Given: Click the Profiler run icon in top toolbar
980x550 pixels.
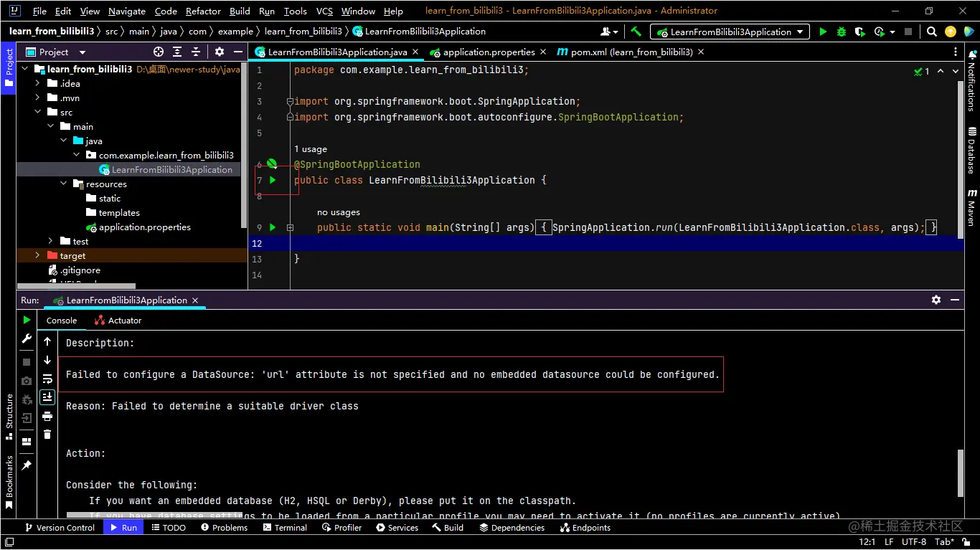Looking at the screenshot, I should [880, 32].
